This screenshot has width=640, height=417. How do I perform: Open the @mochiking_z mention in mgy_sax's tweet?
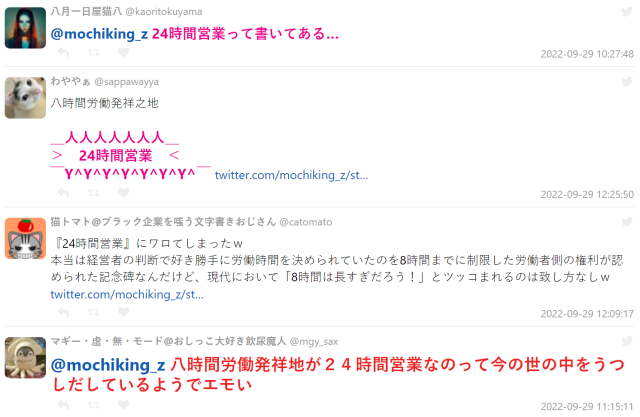pyautogui.click(x=108, y=365)
